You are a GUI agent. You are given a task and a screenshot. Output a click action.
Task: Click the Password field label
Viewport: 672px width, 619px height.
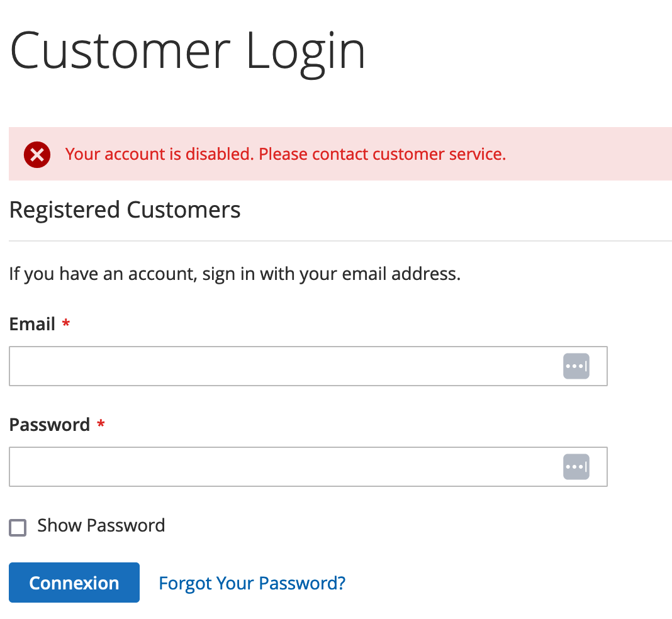50,425
